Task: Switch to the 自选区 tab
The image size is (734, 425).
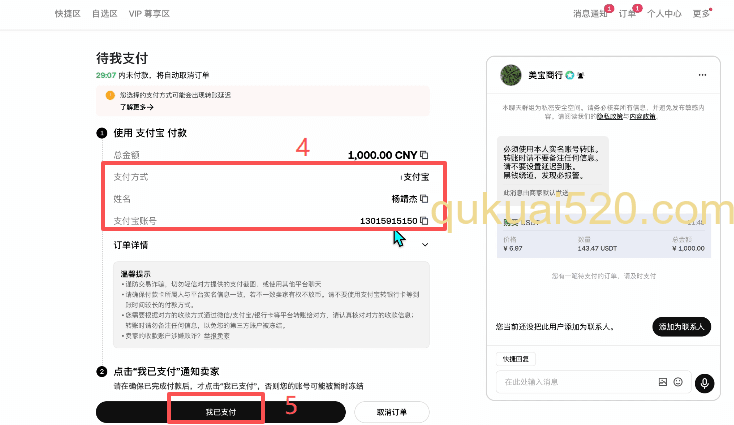Action: 104,14
